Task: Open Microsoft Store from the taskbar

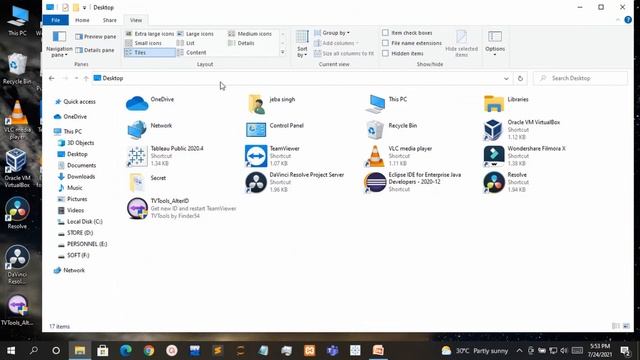Action: 102,351
